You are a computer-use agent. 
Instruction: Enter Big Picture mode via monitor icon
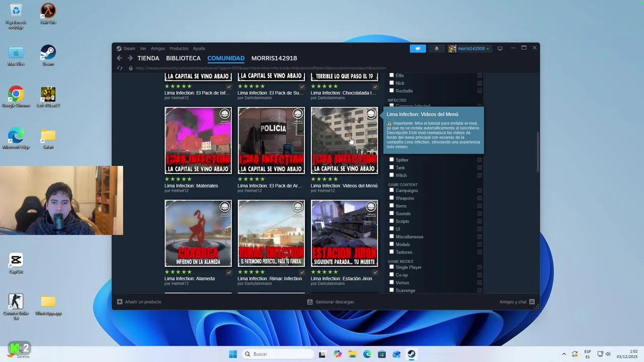click(500, 48)
